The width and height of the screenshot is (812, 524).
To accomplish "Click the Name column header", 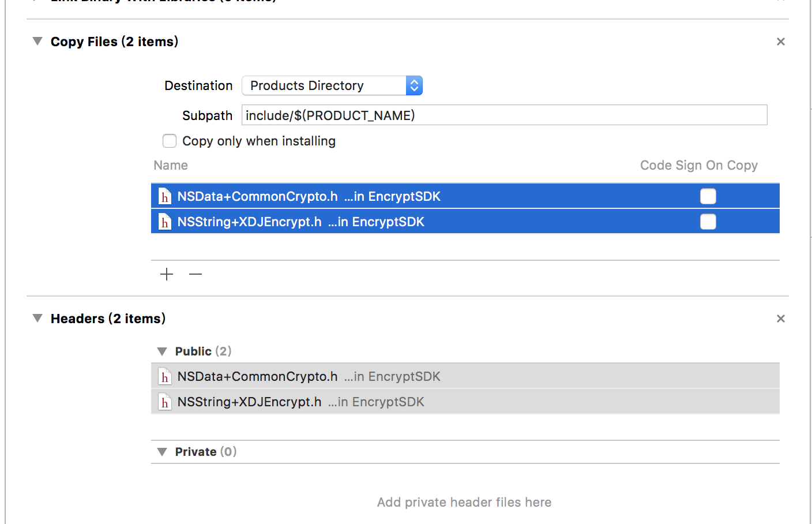I will [x=171, y=166].
